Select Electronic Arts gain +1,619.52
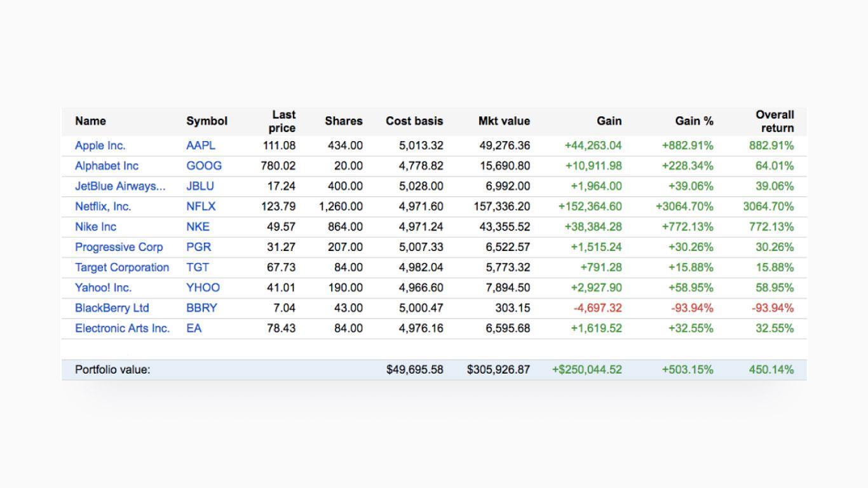Image resolution: width=868 pixels, height=488 pixels. coord(597,329)
